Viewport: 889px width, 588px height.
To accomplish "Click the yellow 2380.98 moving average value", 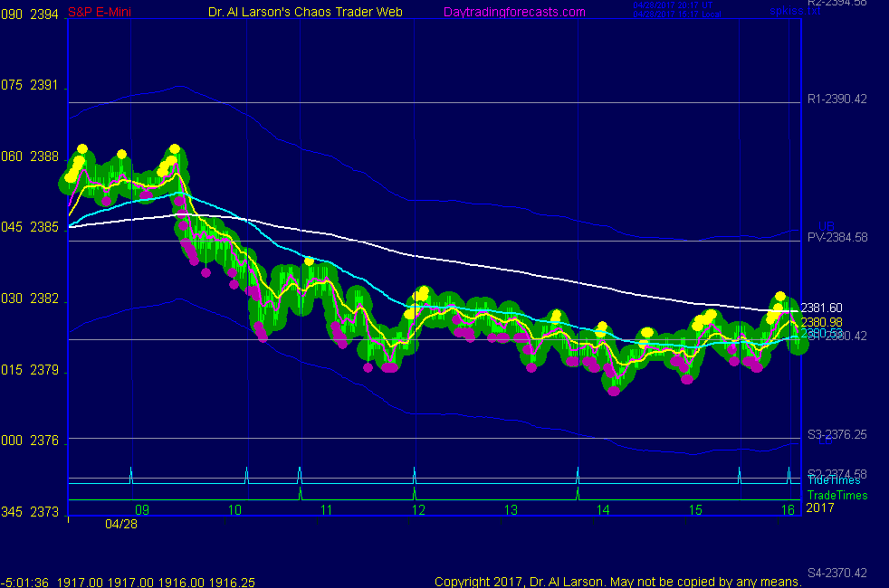I will 821,322.
